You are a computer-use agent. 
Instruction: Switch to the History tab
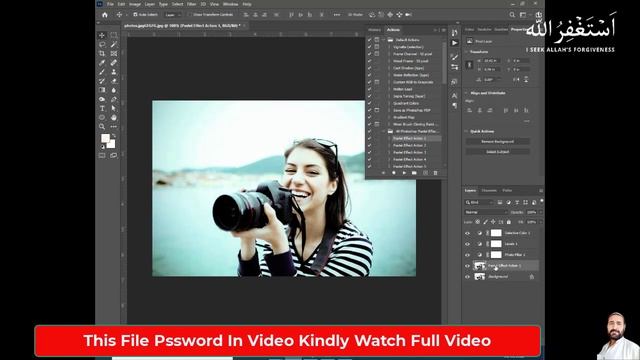click(x=374, y=30)
